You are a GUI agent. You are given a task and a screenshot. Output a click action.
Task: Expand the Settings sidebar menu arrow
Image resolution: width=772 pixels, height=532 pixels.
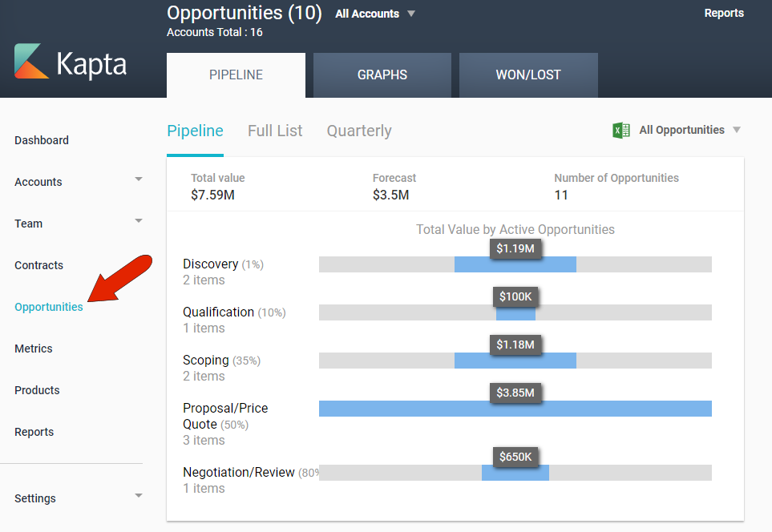tap(138, 496)
